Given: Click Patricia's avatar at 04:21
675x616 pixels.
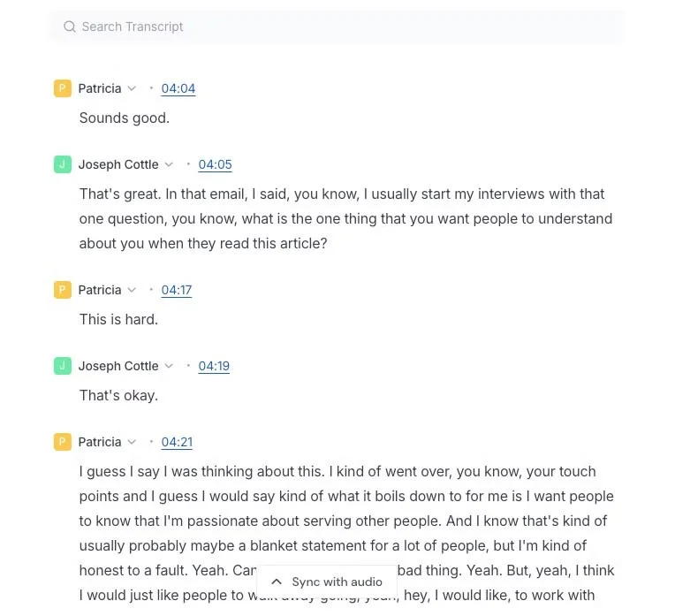Looking at the screenshot, I should pos(62,442).
